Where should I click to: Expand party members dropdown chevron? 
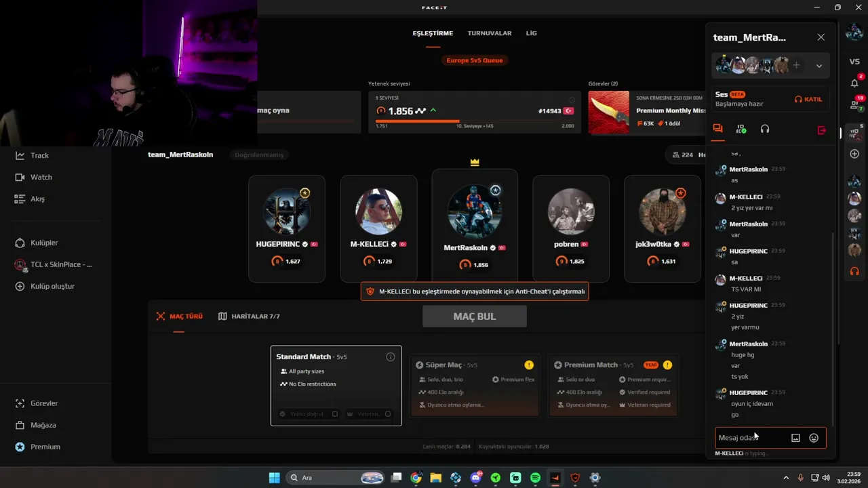(819, 66)
